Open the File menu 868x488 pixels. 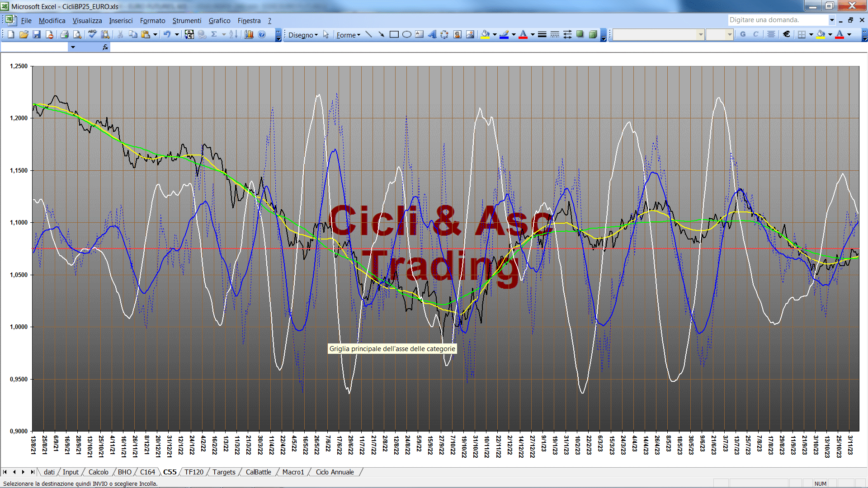point(26,20)
